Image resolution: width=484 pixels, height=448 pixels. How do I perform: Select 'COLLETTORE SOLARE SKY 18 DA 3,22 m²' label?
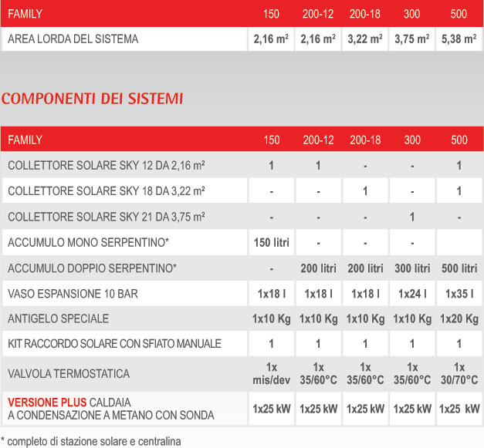(x=107, y=191)
